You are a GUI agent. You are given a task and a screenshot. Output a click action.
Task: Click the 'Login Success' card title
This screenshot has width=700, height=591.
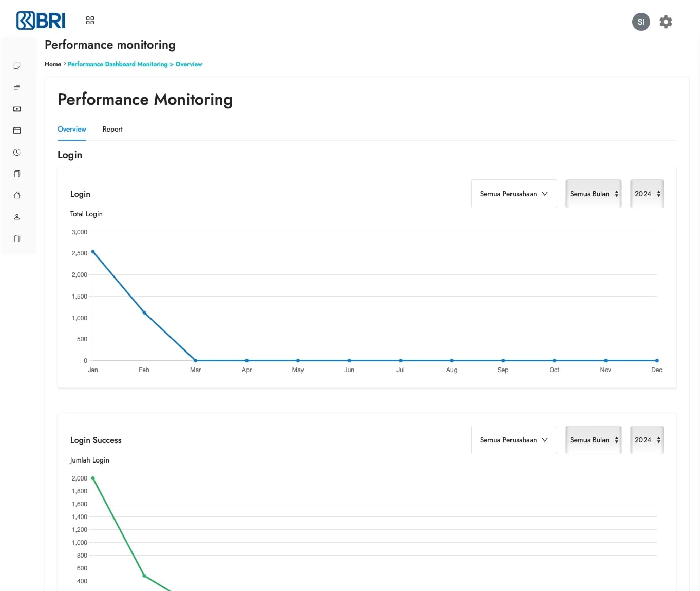96,440
